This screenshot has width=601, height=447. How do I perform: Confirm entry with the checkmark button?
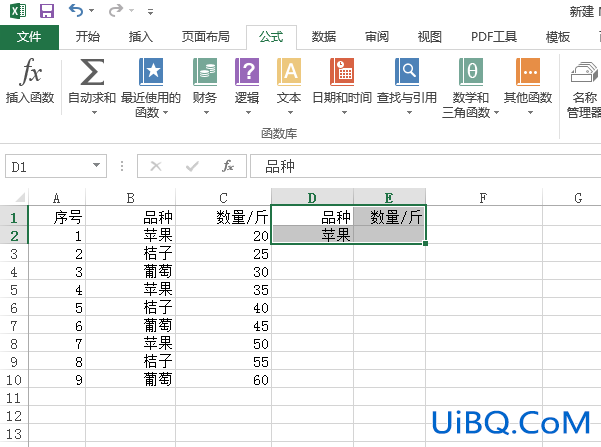(192, 166)
